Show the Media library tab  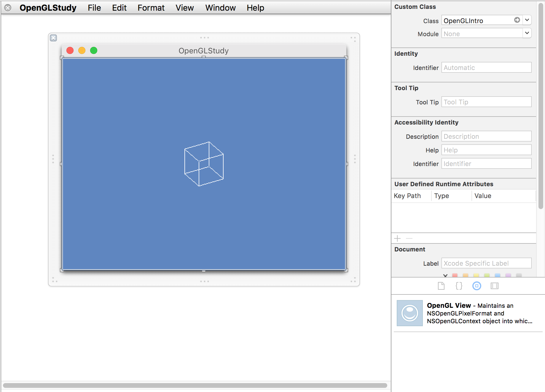(495, 286)
